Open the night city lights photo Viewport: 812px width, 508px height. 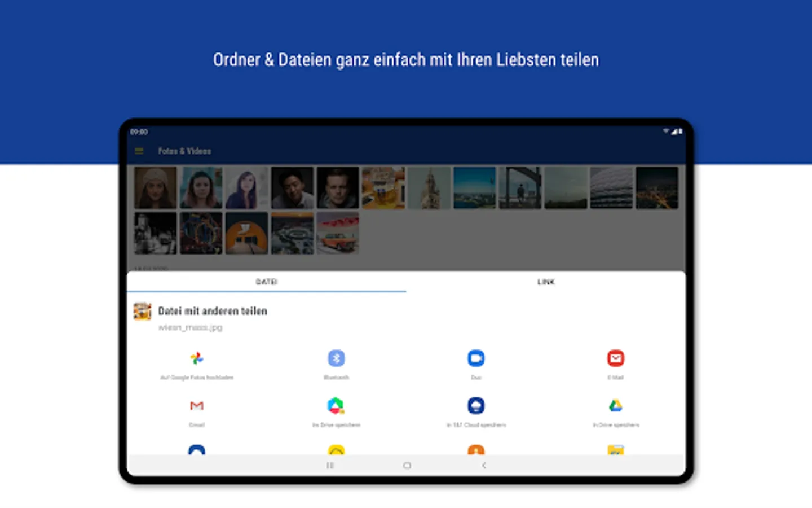(x=657, y=187)
